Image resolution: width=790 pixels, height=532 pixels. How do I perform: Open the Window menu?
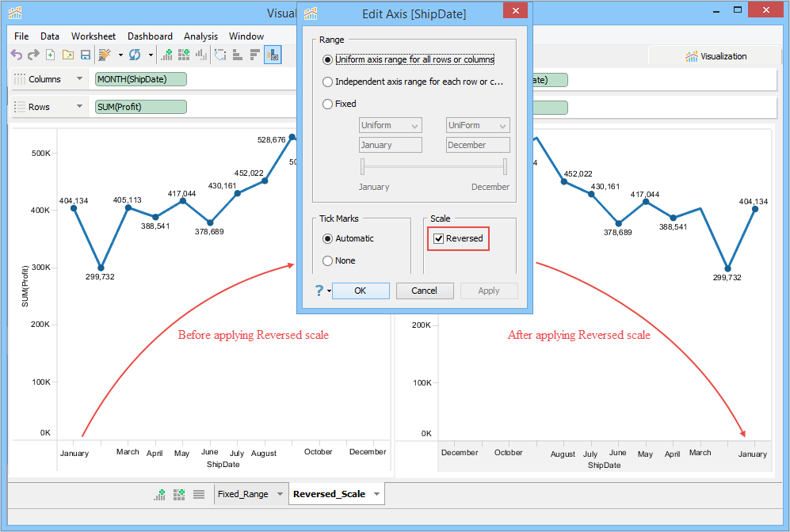click(x=246, y=36)
